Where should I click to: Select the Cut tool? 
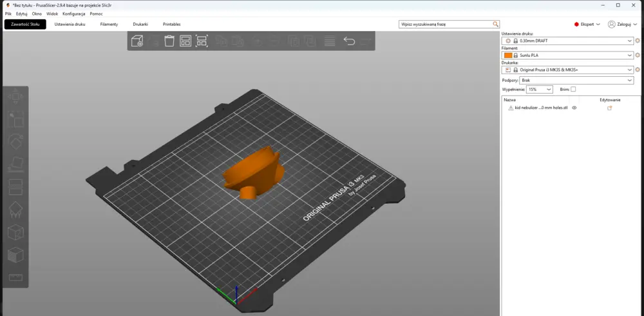point(15,187)
